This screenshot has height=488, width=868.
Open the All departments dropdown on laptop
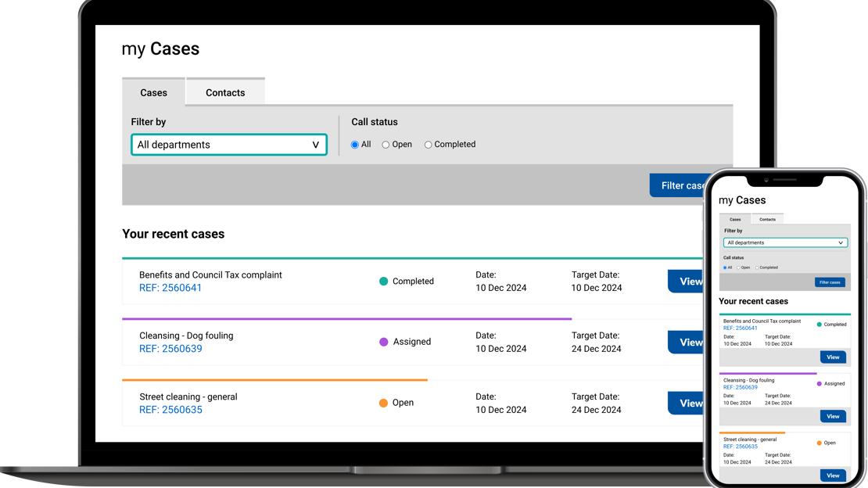tap(228, 145)
